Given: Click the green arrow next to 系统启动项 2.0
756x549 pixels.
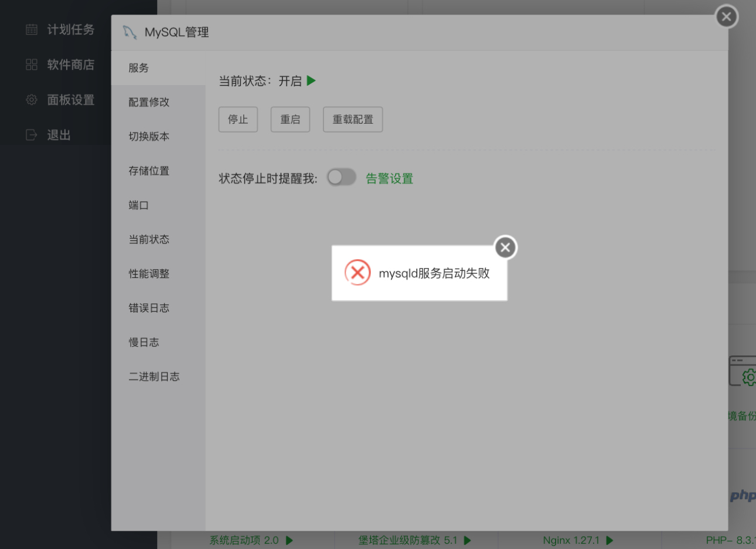Looking at the screenshot, I should 290,540.
